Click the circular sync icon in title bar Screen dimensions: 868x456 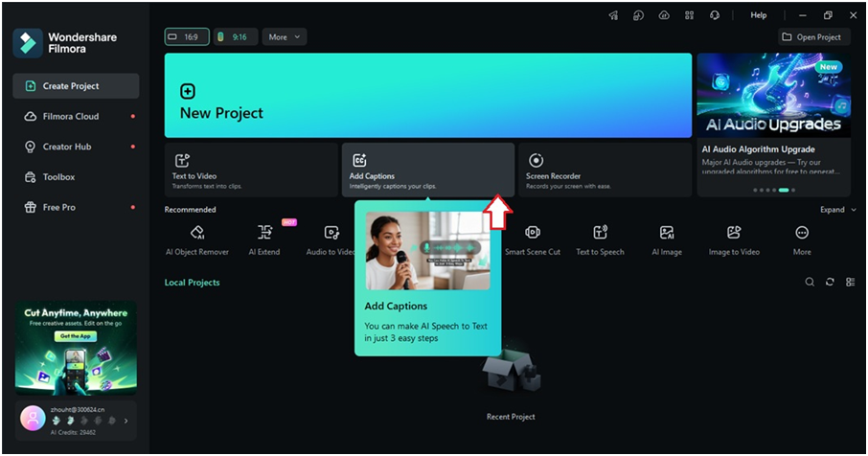coord(638,15)
